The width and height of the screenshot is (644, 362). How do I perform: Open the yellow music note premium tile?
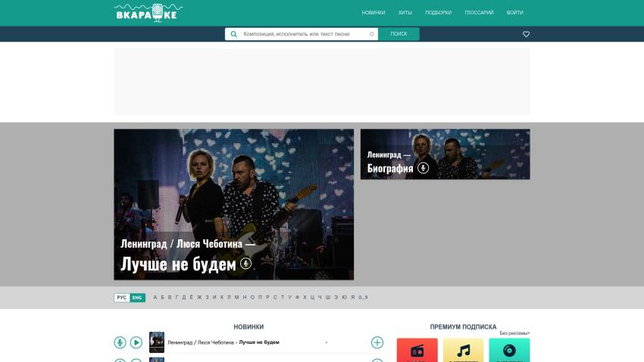[463, 350]
